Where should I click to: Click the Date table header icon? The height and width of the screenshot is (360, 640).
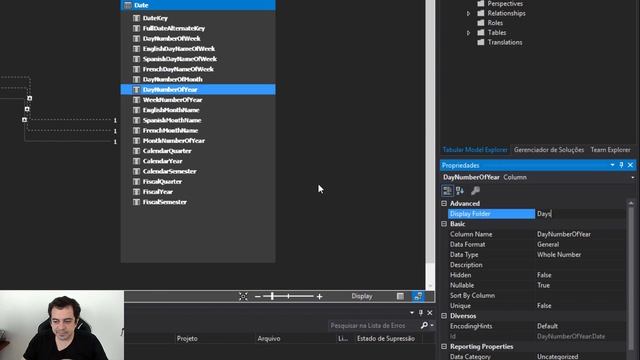[x=128, y=5]
